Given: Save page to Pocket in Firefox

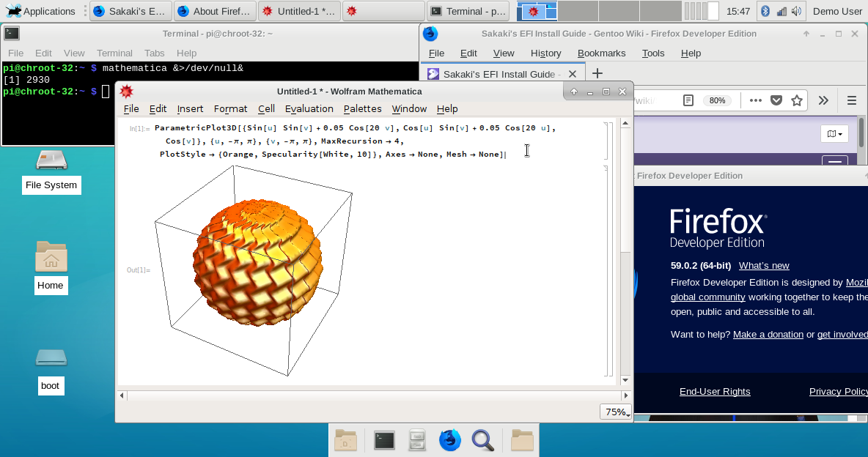Looking at the screenshot, I should click(776, 100).
